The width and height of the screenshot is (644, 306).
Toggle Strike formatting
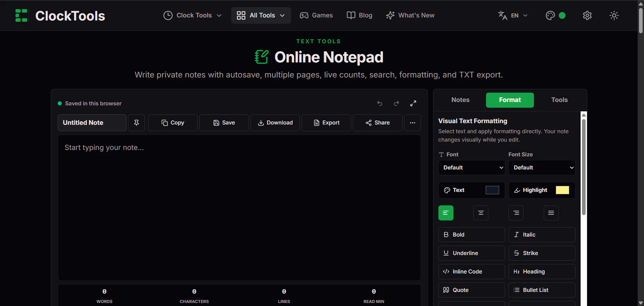click(542, 253)
